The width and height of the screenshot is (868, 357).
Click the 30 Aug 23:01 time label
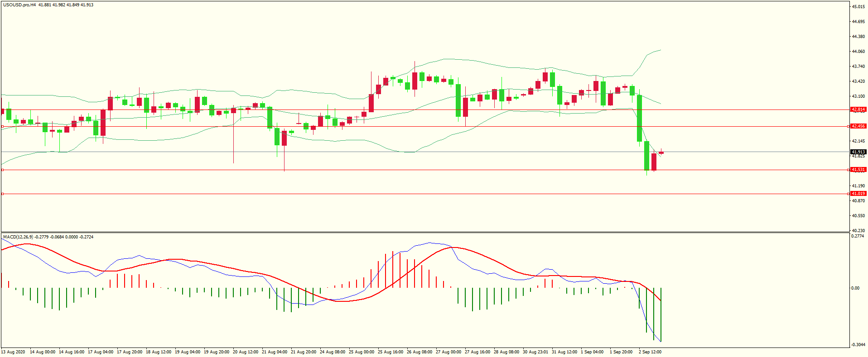[535, 352]
